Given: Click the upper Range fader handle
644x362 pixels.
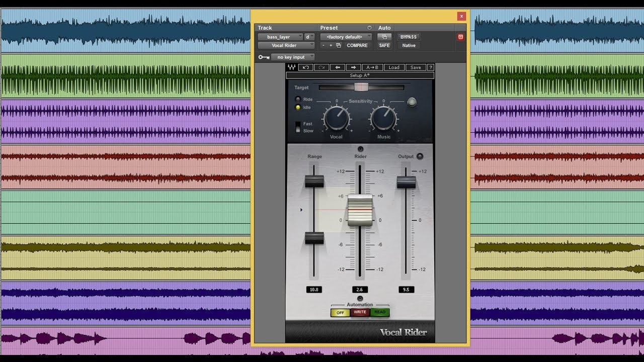Looking at the screenshot, I should [x=314, y=181].
